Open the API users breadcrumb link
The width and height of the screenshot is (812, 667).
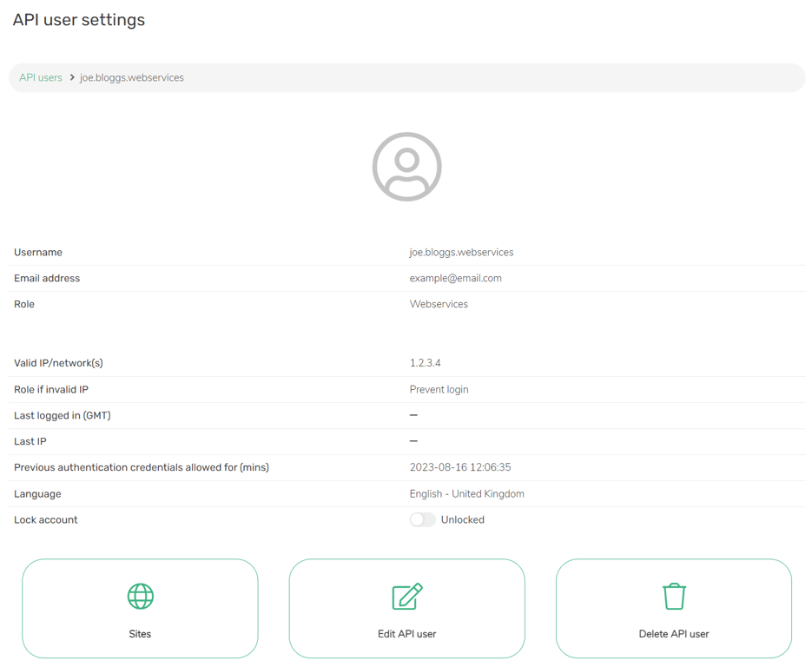[41, 77]
